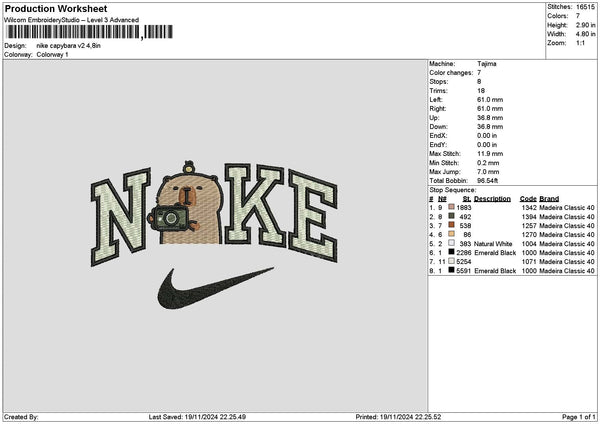Click the black swatch with 5591 stitches
This screenshot has height=424, width=600.
(452, 270)
